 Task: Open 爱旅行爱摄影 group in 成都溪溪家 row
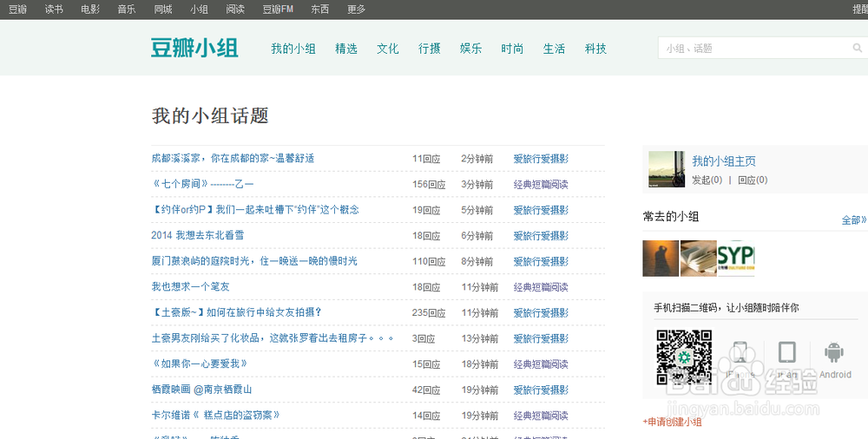[x=541, y=159]
